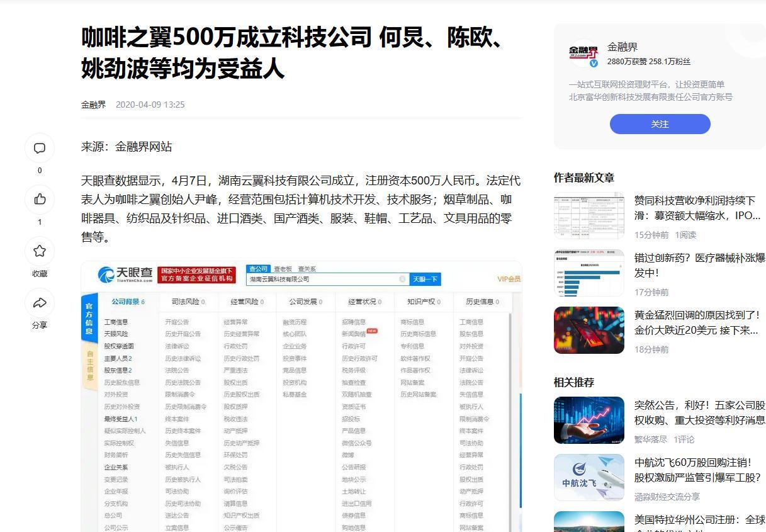Open the 金融界 author avatar logo
The image size is (766, 532).
tap(583, 53)
